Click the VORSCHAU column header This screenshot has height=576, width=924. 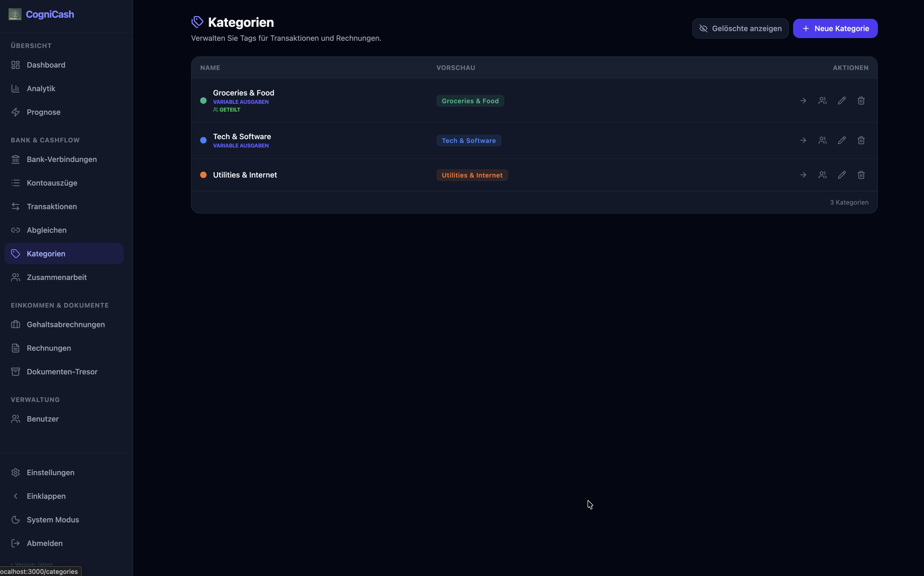click(x=456, y=68)
